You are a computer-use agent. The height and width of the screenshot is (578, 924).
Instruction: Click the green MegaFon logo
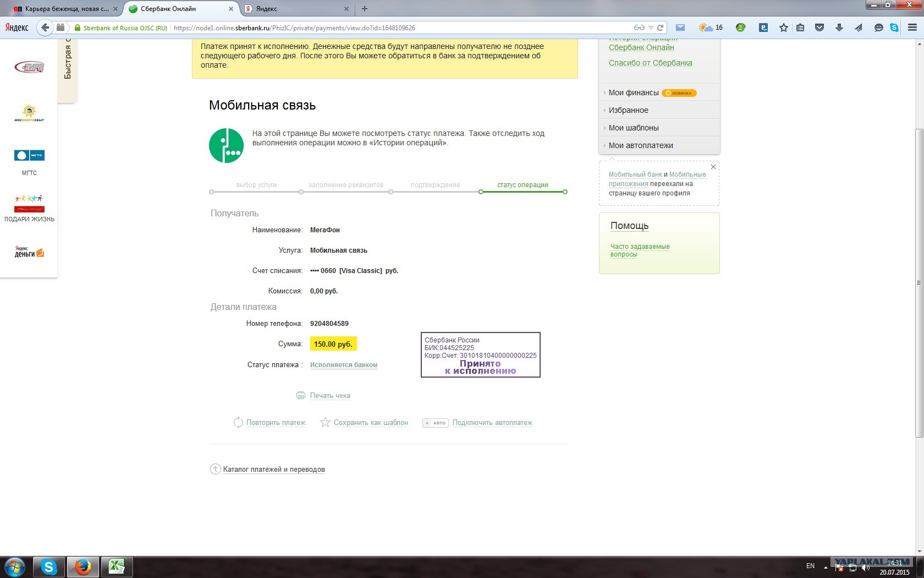226,145
